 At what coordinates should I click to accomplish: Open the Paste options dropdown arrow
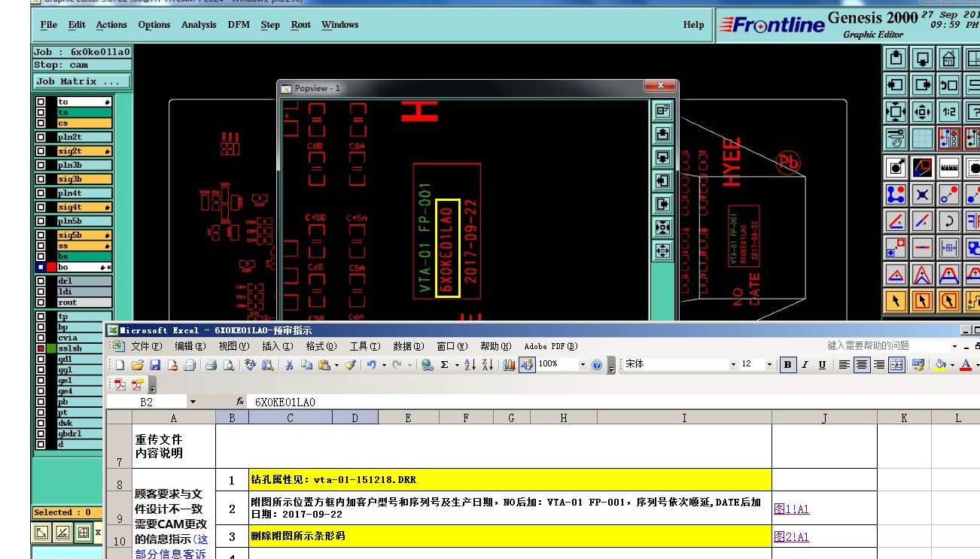pos(336,365)
